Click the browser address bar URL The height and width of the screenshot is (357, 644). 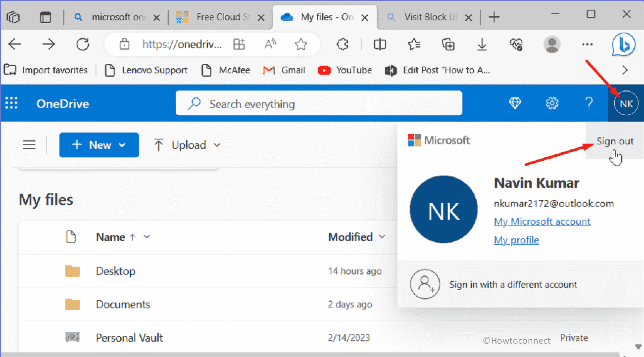(182, 45)
